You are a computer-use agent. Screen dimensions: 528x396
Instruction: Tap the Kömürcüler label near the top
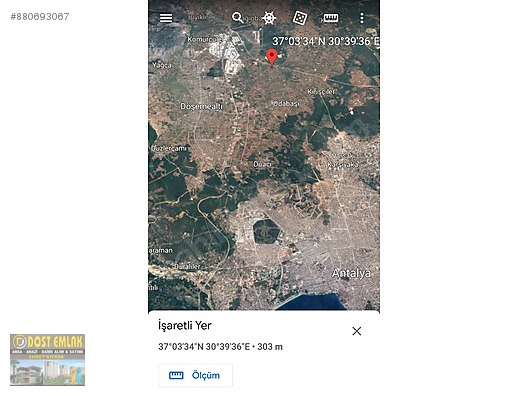tap(201, 39)
